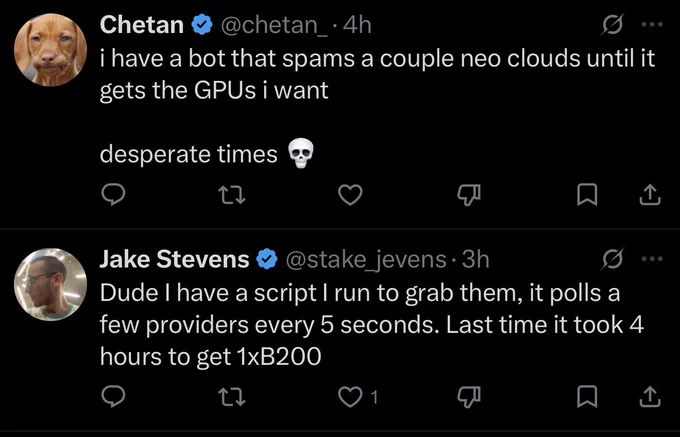This screenshot has width=680, height=437.
Task: Visit @stake_jevens handle link
Action: 365,260
